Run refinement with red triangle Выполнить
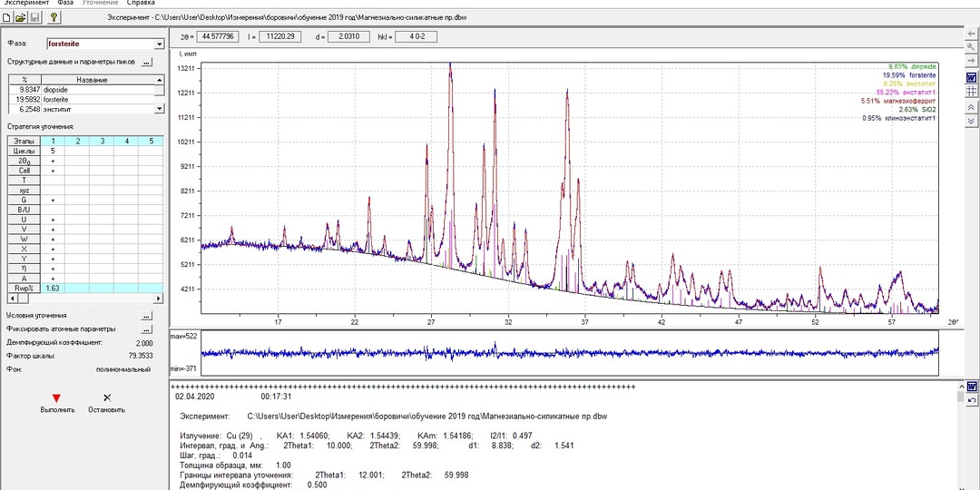Image resolution: width=980 pixels, height=490 pixels. coord(57,403)
